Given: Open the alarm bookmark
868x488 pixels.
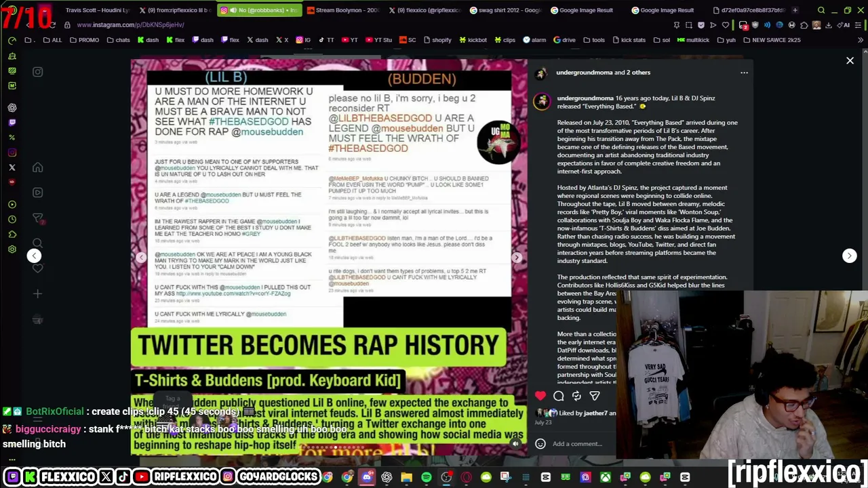Looking at the screenshot, I should pos(534,40).
